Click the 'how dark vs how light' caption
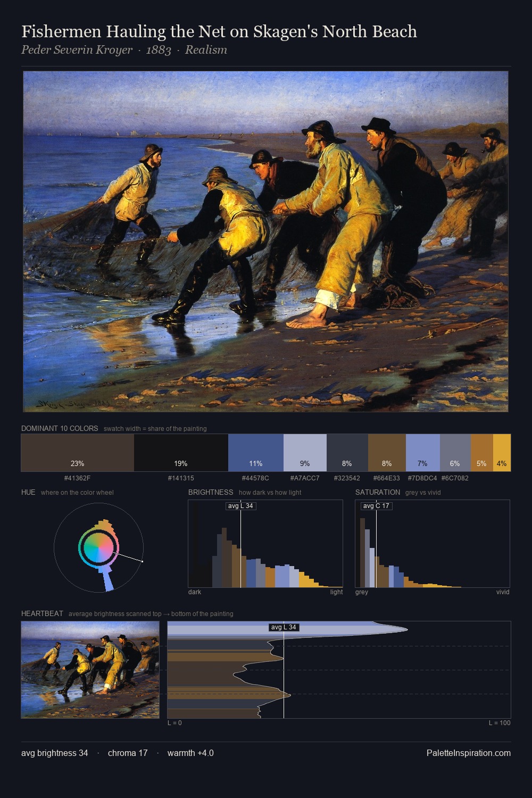The height and width of the screenshot is (798, 532). click(270, 493)
